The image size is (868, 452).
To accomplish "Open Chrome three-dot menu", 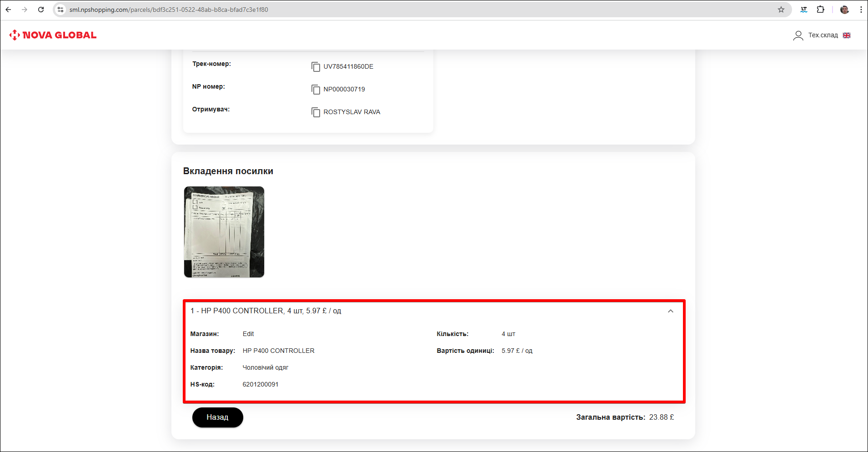I will (x=861, y=10).
